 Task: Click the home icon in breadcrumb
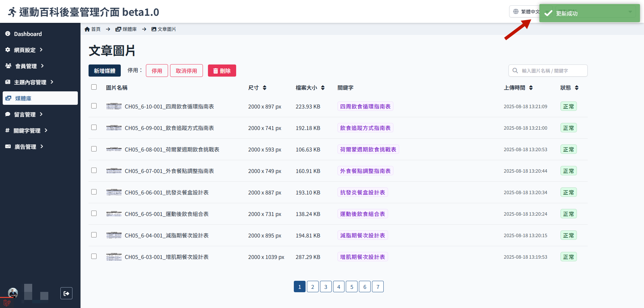pos(87,29)
